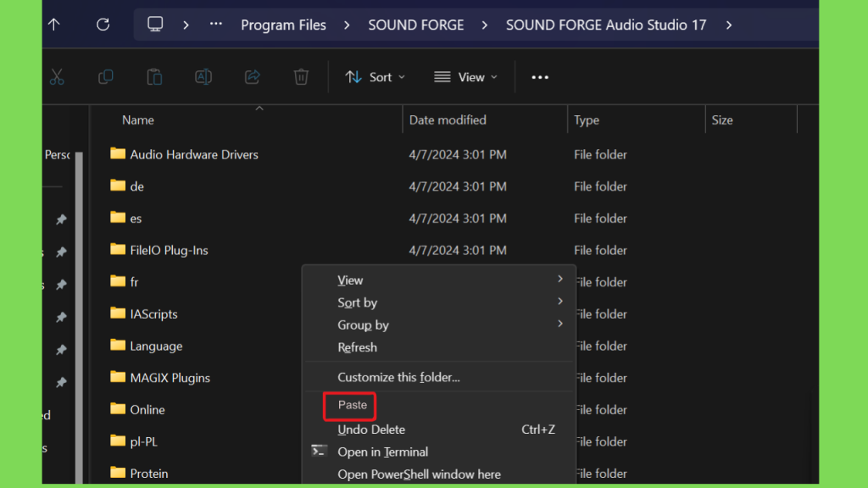Select the fr folder icon
The width and height of the screenshot is (868, 488).
coord(117,281)
